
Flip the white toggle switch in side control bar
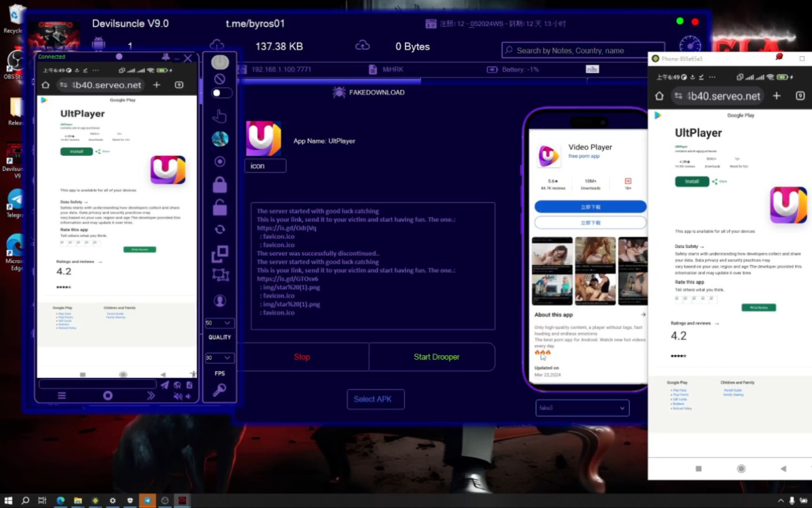click(x=221, y=93)
